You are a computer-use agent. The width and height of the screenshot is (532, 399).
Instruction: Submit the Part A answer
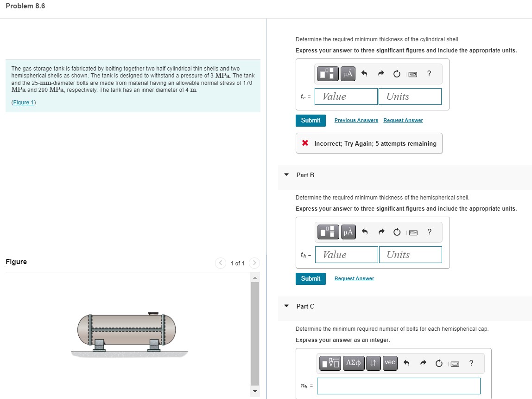click(310, 120)
